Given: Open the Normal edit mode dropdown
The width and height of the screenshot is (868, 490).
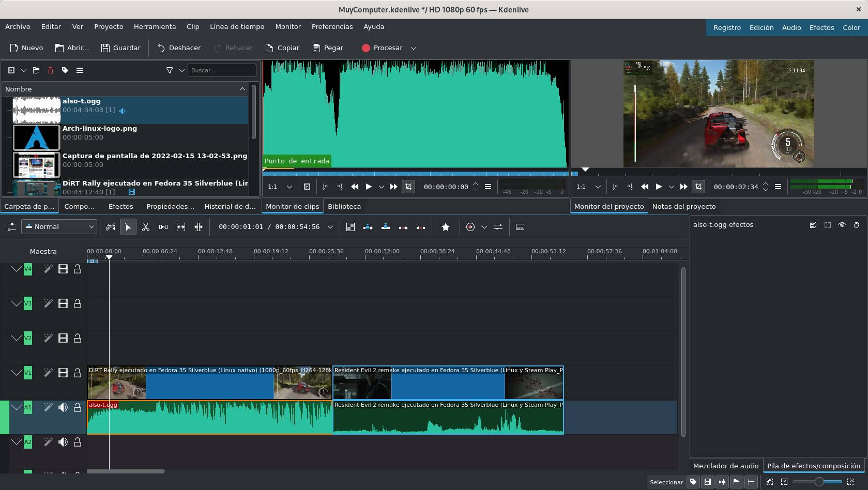Looking at the screenshot, I should click(59, 227).
